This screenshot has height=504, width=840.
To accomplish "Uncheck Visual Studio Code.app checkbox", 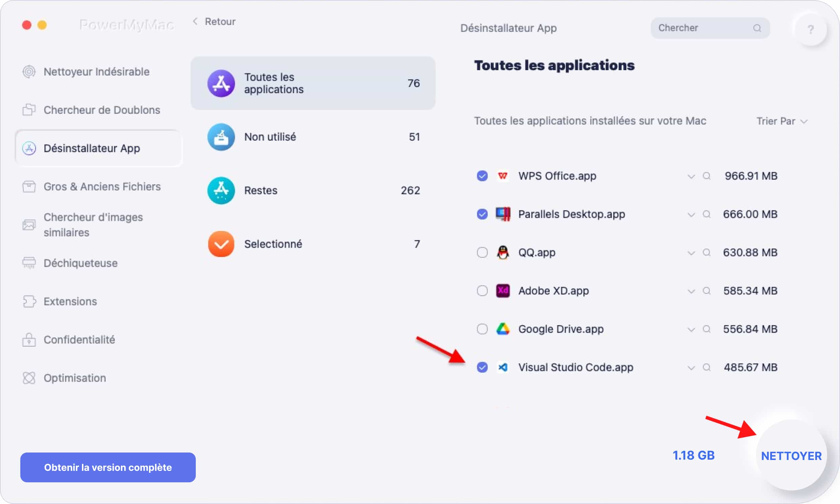I will (x=482, y=367).
